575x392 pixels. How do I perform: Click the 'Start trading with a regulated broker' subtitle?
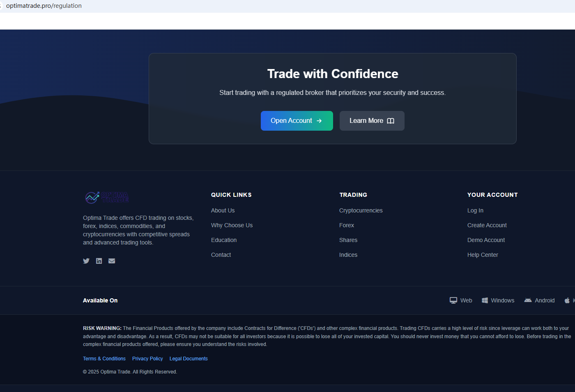click(333, 93)
